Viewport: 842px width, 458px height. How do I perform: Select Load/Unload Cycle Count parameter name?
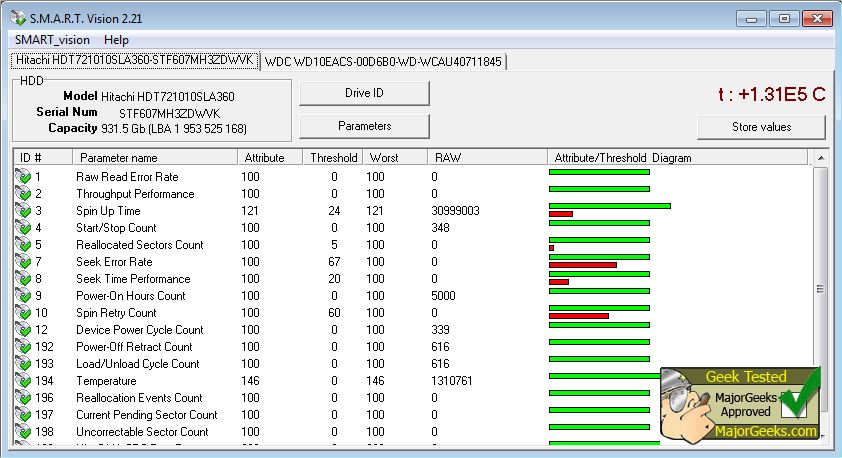[137, 364]
